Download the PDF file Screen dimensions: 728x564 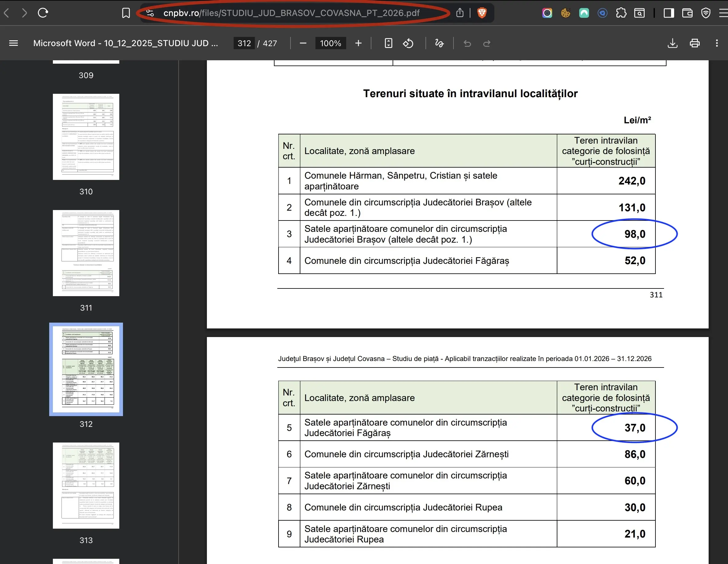(673, 43)
